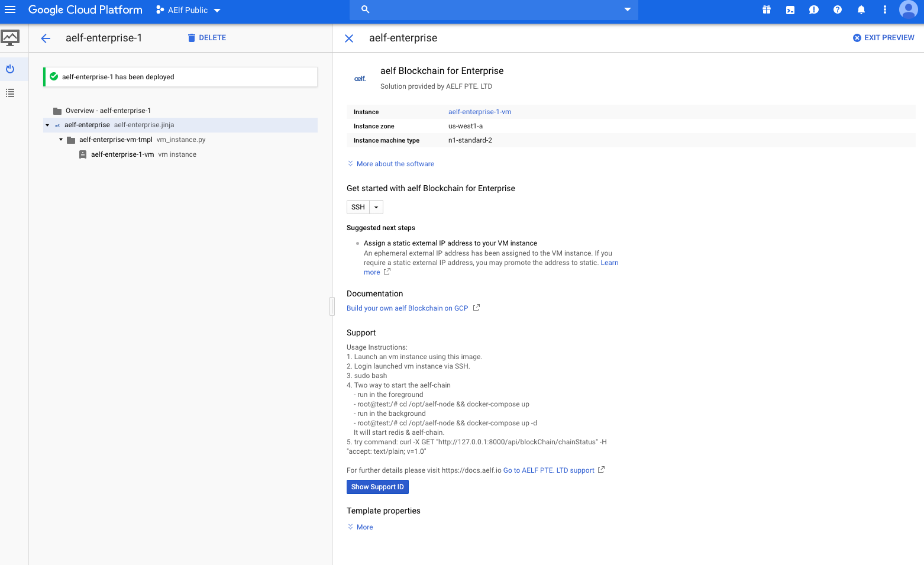Image resolution: width=924 pixels, height=565 pixels.
Task: Click the Google Cloud Platform logo
Action: [x=85, y=10]
